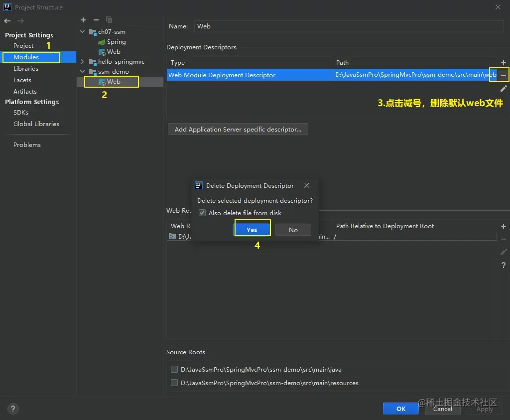The image size is (510, 420).
Task: Edit web resource directory pencil icon
Action: pyautogui.click(x=503, y=252)
